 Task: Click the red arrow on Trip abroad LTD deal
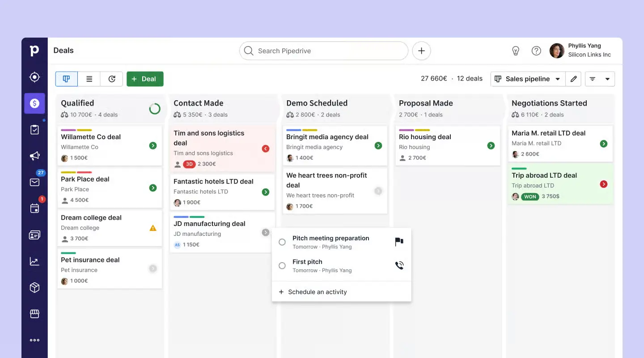click(604, 184)
